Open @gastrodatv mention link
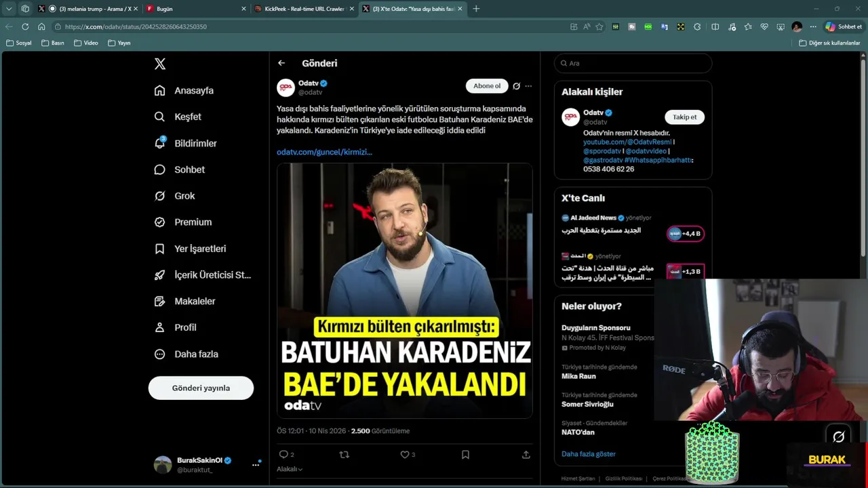 point(602,160)
